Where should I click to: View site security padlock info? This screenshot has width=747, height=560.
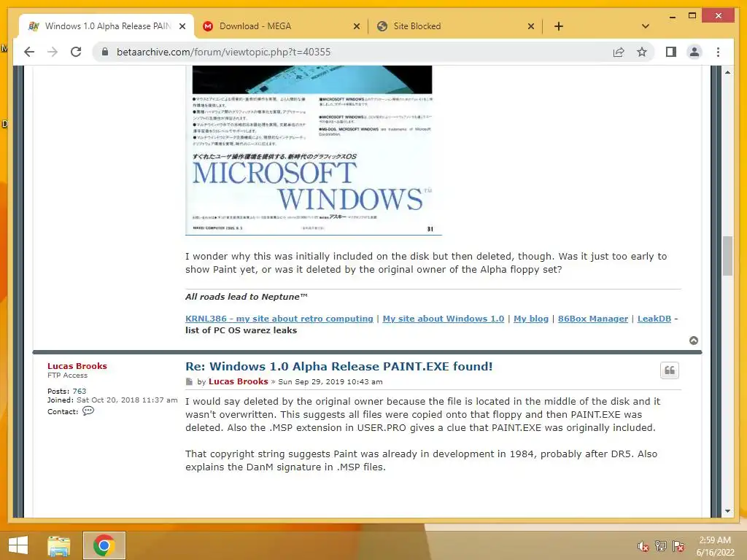tap(105, 52)
